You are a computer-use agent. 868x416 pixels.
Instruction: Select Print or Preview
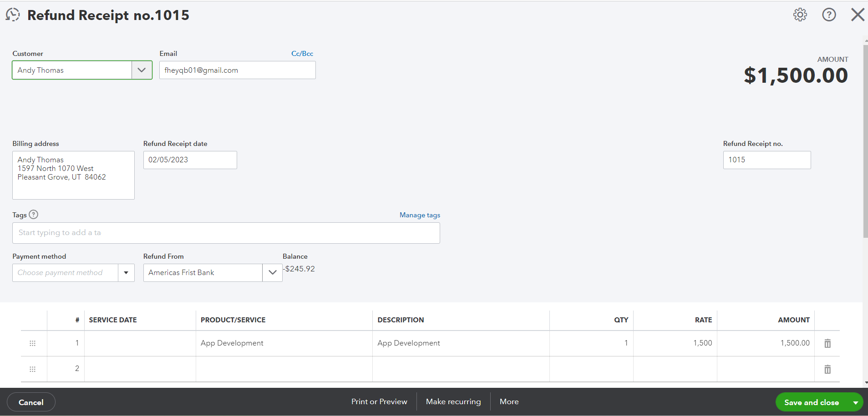(379, 402)
